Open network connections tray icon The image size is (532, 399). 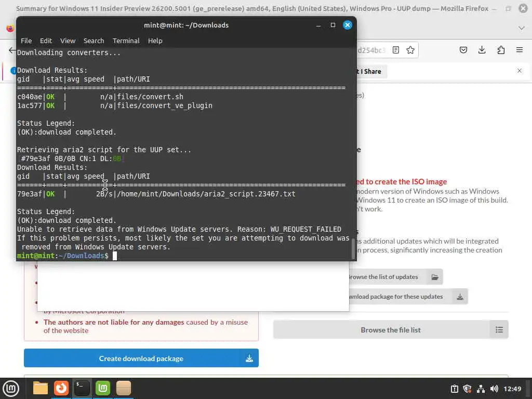[x=481, y=389]
